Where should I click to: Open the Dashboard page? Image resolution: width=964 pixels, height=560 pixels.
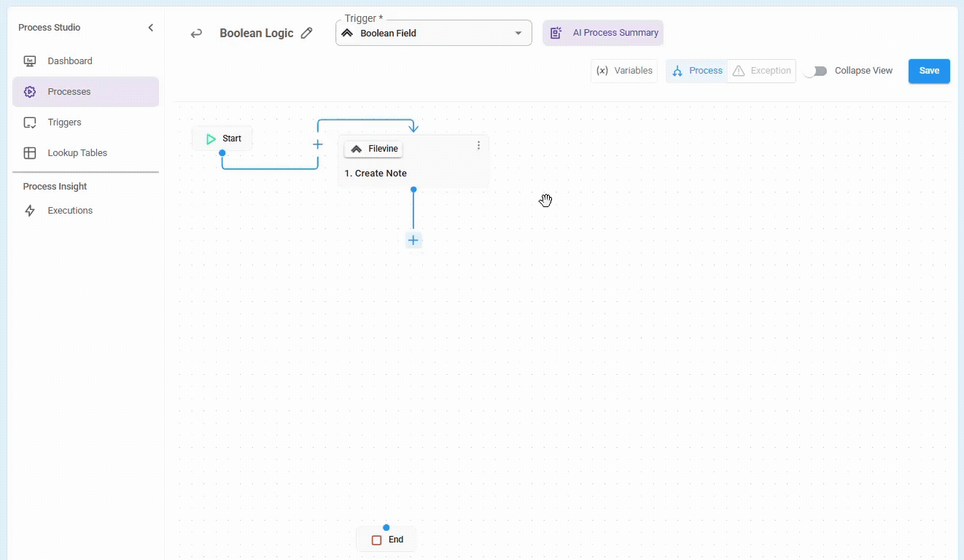coord(70,61)
